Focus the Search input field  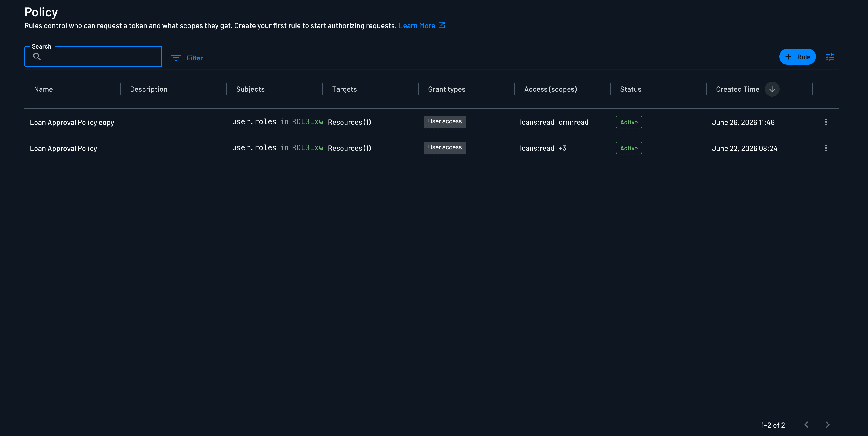pos(93,57)
